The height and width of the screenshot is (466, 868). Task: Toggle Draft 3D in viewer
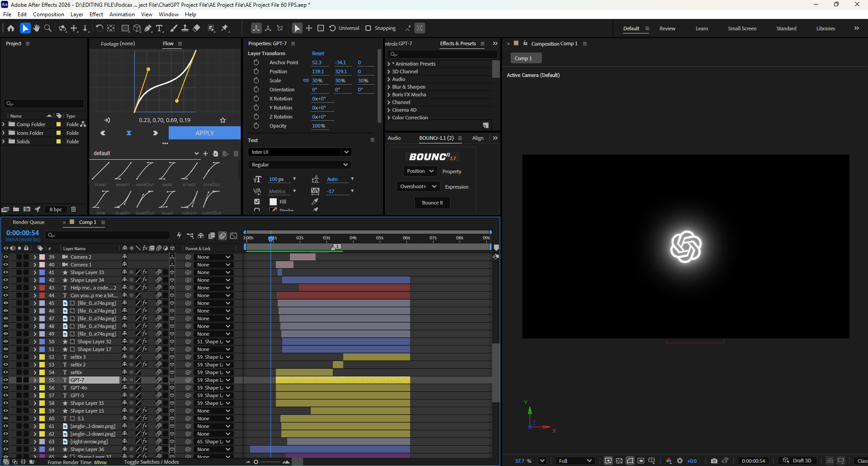[798, 461]
